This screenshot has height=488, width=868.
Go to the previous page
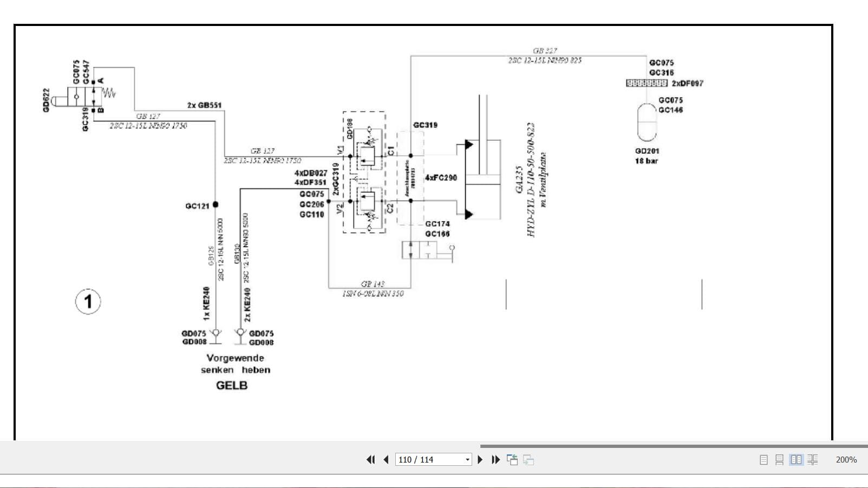tap(386, 460)
